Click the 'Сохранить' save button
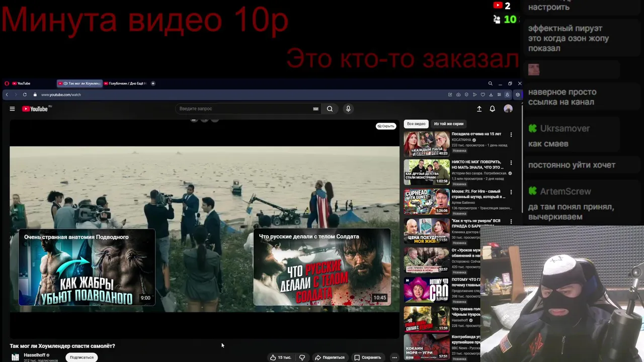 (x=367, y=357)
